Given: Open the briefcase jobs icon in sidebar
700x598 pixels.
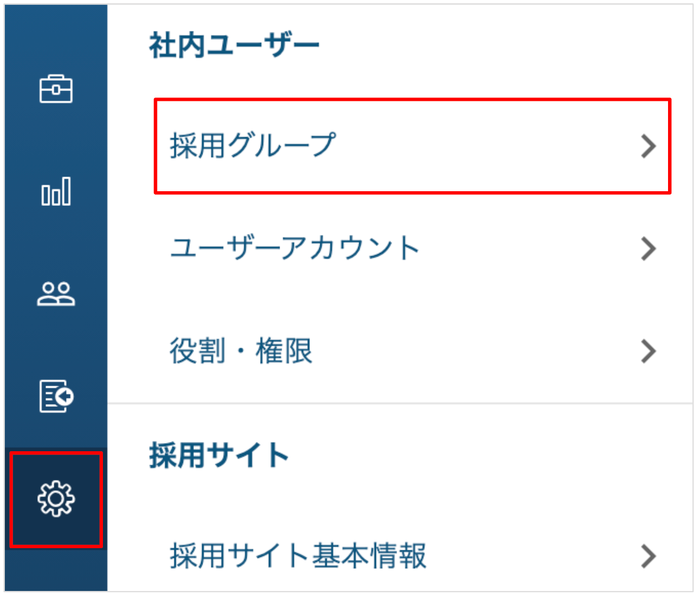Looking at the screenshot, I should point(56,89).
